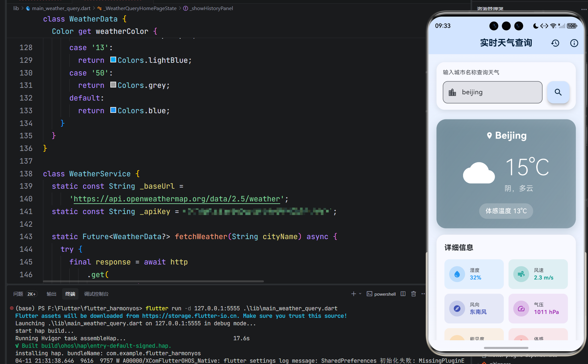This screenshot has height=364, width=588.
Task: Click 'case 50' code on line 130
Action: coord(91,73)
